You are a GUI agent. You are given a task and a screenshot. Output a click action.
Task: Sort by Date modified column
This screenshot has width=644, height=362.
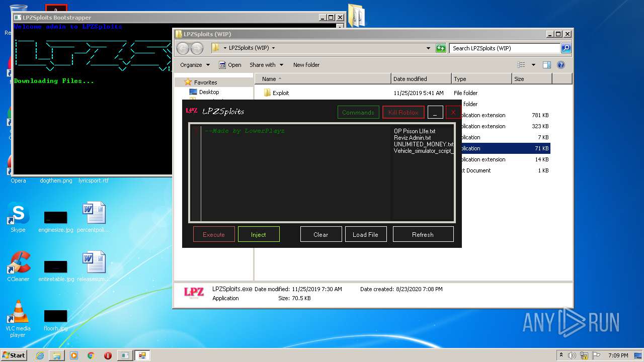421,79
